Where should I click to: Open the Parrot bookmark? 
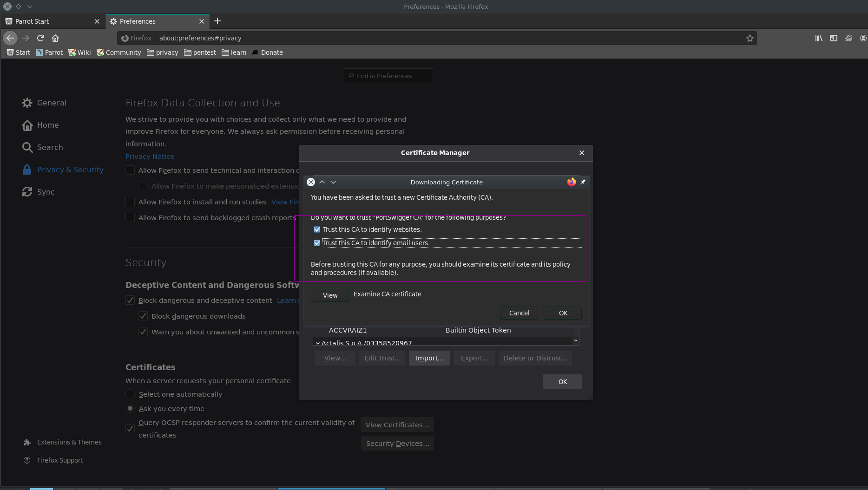point(49,52)
